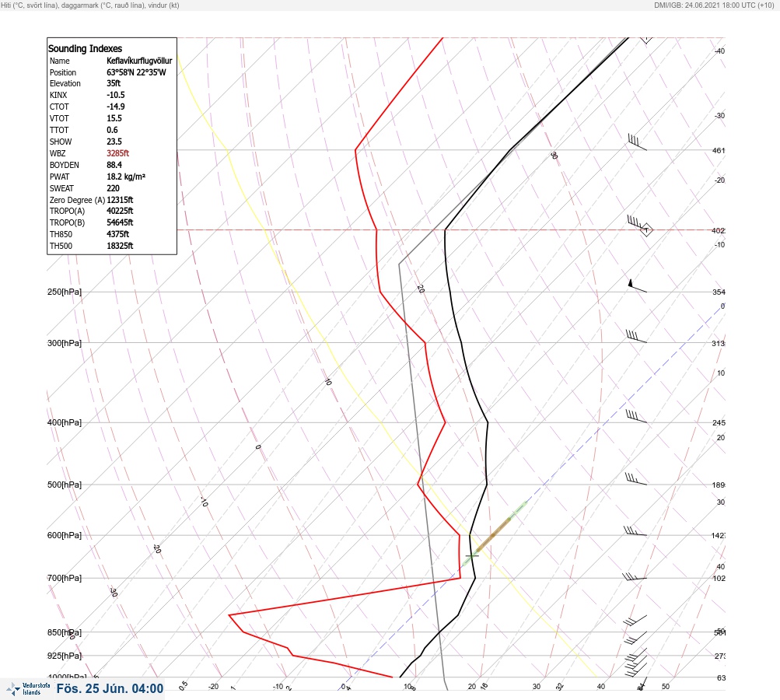
Task: Click the VTOT value 15.5
Action: click(x=114, y=118)
